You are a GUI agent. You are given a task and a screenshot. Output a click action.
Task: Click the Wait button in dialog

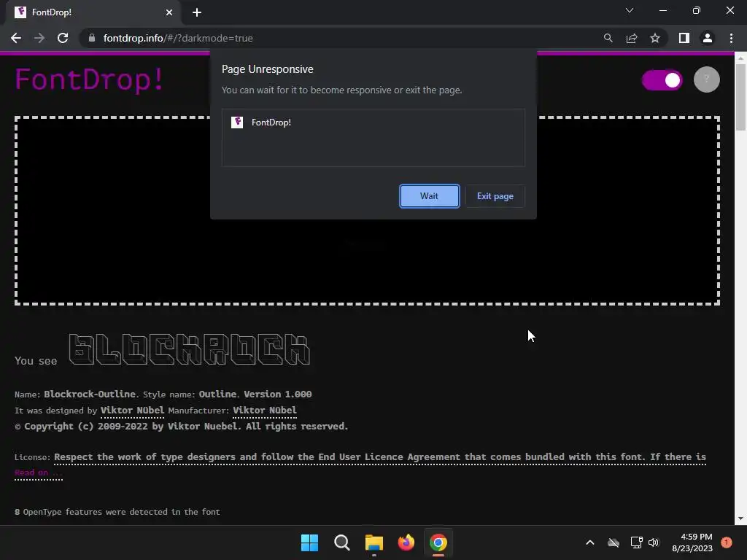coord(429,196)
